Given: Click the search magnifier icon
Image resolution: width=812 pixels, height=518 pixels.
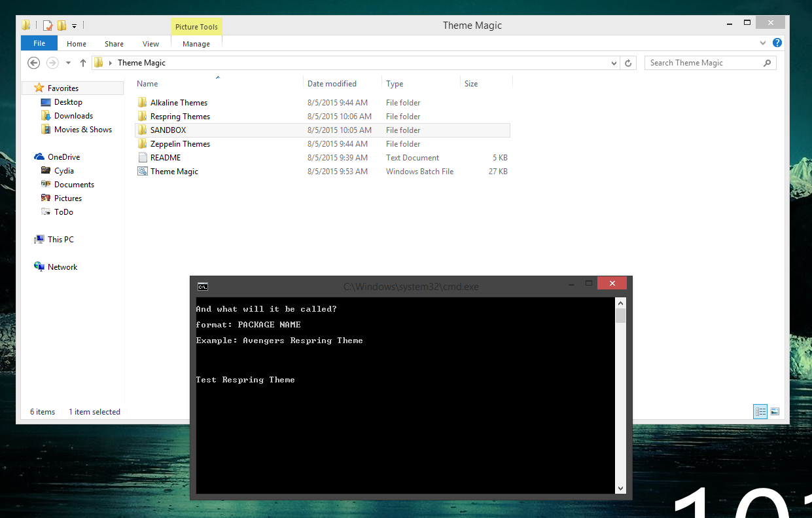Looking at the screenshot, I should tap(768, 63).
